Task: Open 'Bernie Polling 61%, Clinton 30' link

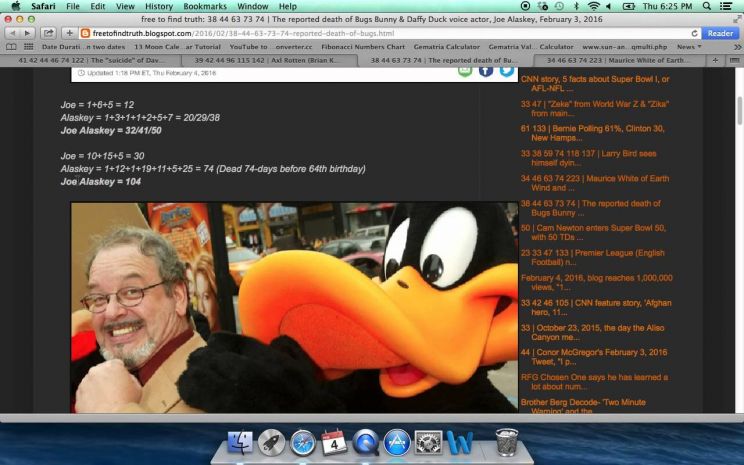Action: [x=593, y=133]
